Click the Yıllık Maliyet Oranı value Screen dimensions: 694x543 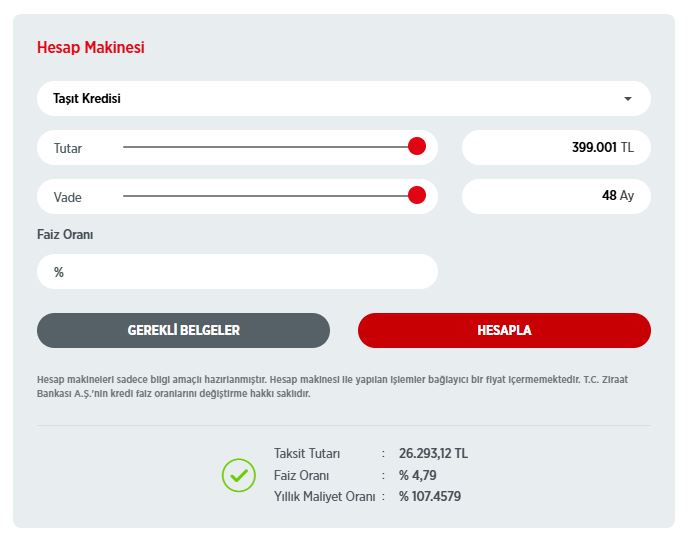click(430, 496)
